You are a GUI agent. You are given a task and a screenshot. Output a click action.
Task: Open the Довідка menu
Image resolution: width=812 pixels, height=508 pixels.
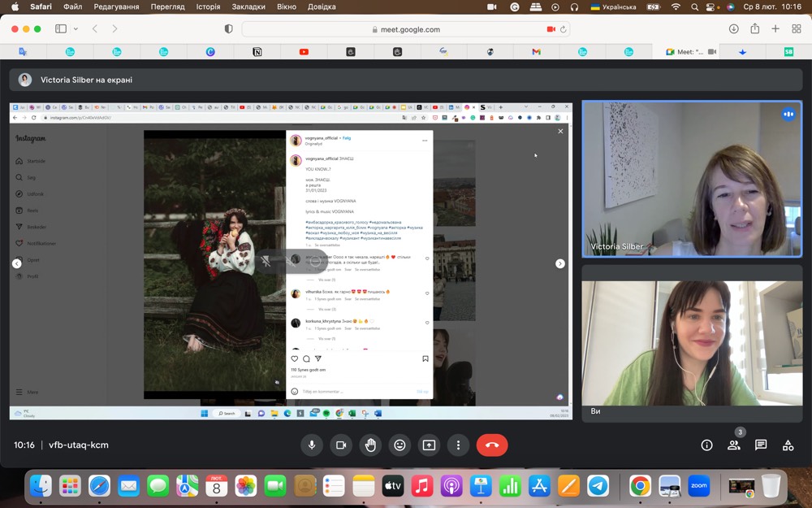(322, 7)
